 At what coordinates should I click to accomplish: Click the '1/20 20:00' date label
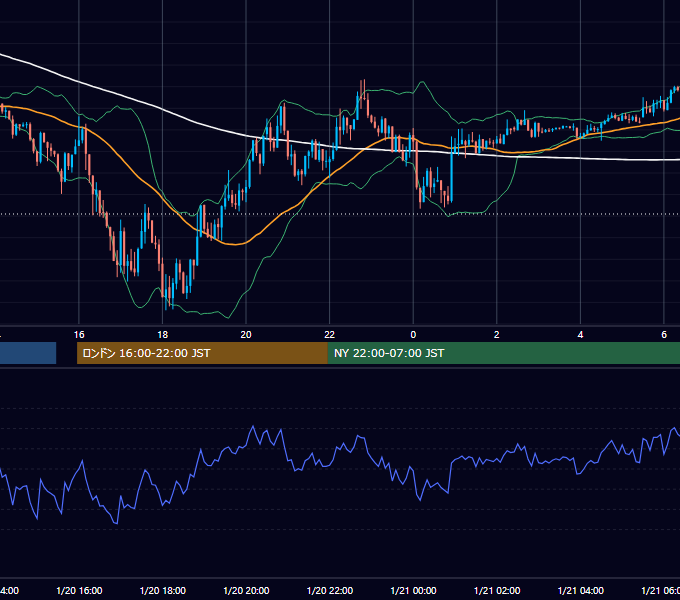pyautogui.click(x=246, y=590)
